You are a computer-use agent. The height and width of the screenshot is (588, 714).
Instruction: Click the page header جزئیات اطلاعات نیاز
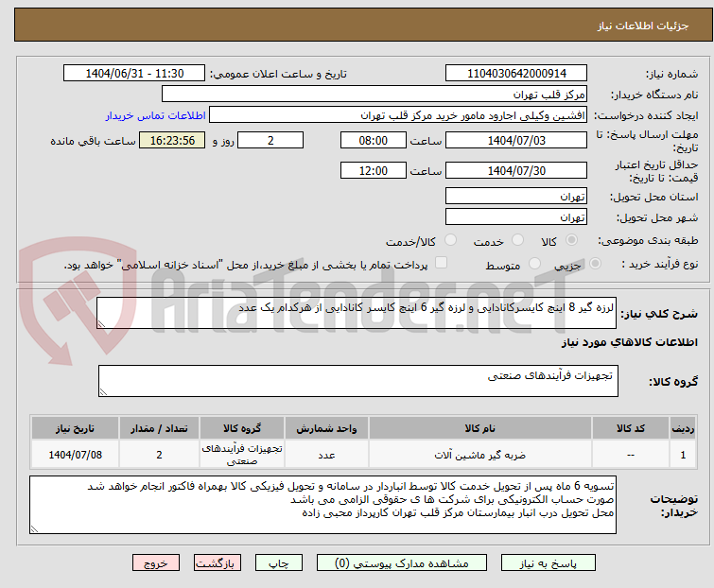pos(642,26)
